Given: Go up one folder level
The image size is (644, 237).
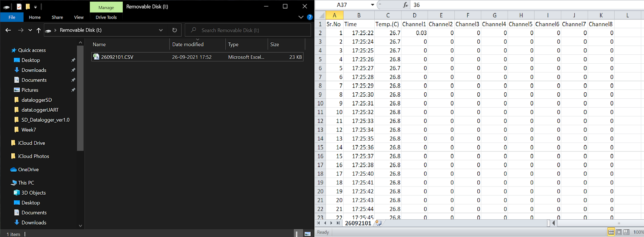Looking at the screenshot, I should [x=39, y=30].
